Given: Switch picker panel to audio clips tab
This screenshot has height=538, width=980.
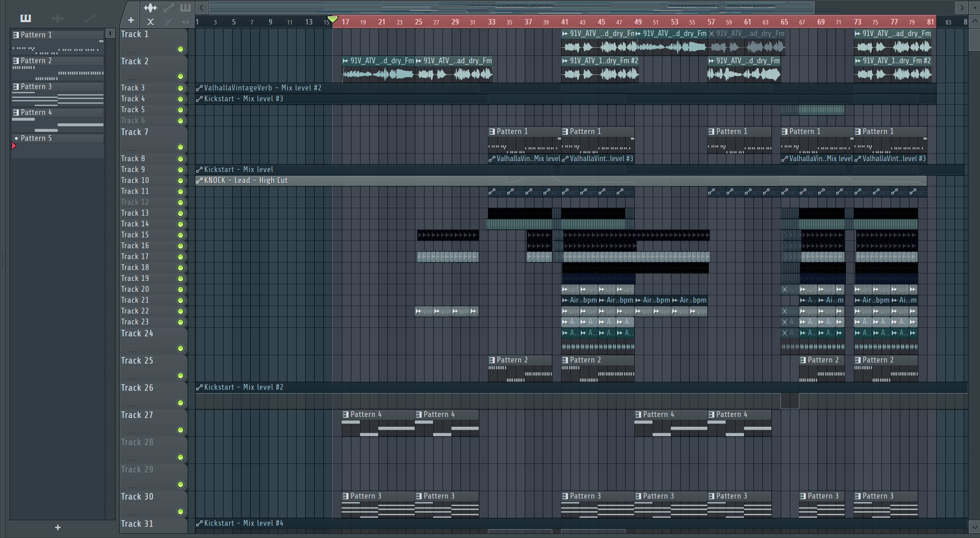Looking at the screenshot, I should pyautogui.click(x=58, y=18).
